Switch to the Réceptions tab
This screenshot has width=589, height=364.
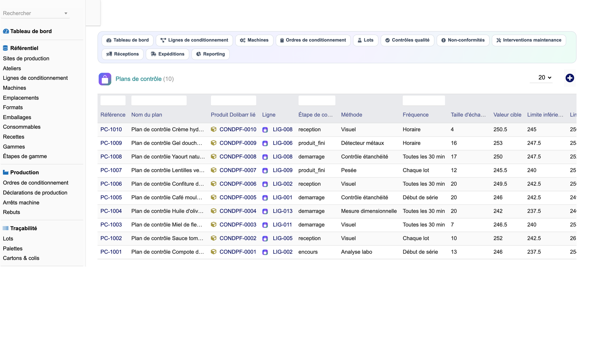coord(123,54)
